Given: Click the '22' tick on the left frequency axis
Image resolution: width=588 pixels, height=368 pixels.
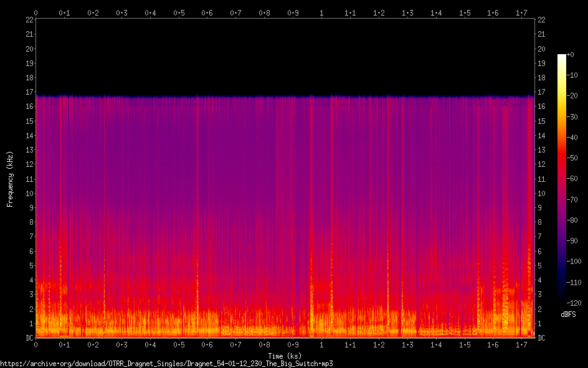Looking at the screenshot, I should [x=29, y=19].
